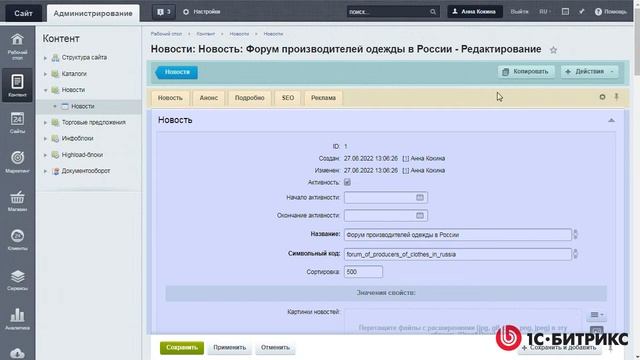Open the Рабочий стол sidebar section
The image size is (640, 360).
(x=17, y=47)
